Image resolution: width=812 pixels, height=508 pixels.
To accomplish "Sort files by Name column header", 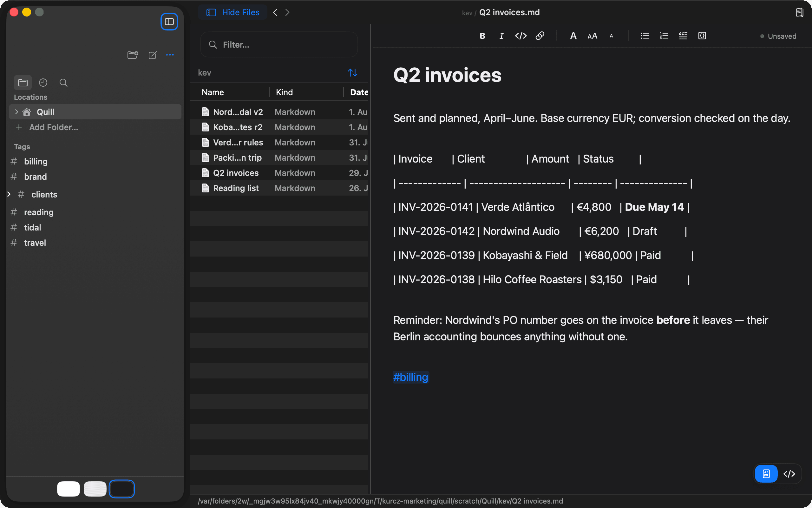I will 213,92.
